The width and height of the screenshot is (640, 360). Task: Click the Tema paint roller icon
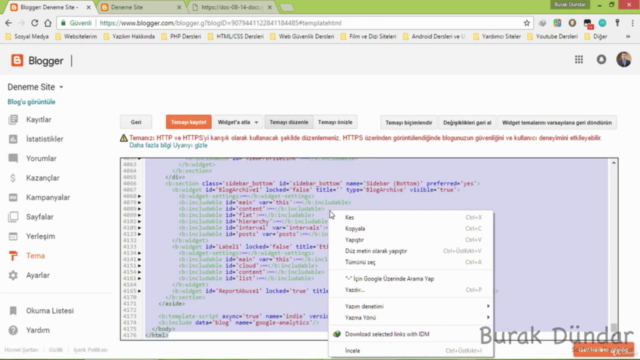point(13,256)
